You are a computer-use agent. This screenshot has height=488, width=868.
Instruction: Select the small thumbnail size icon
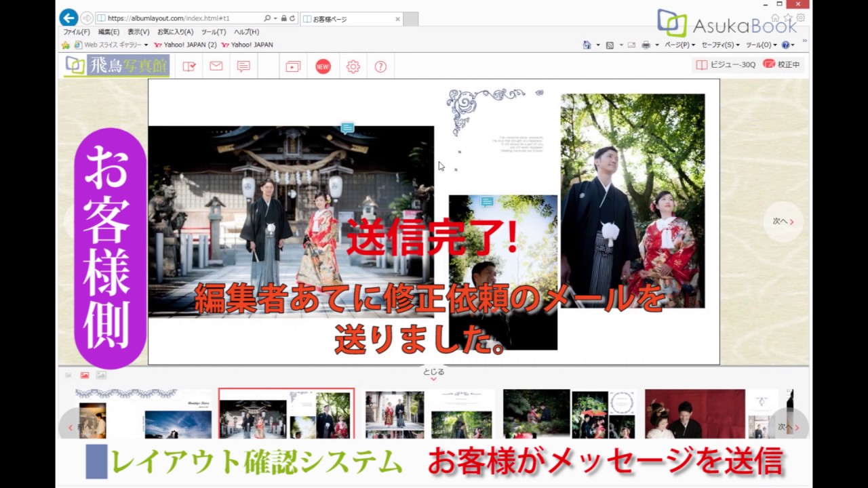pyautogui.click(x=68, y=375)
